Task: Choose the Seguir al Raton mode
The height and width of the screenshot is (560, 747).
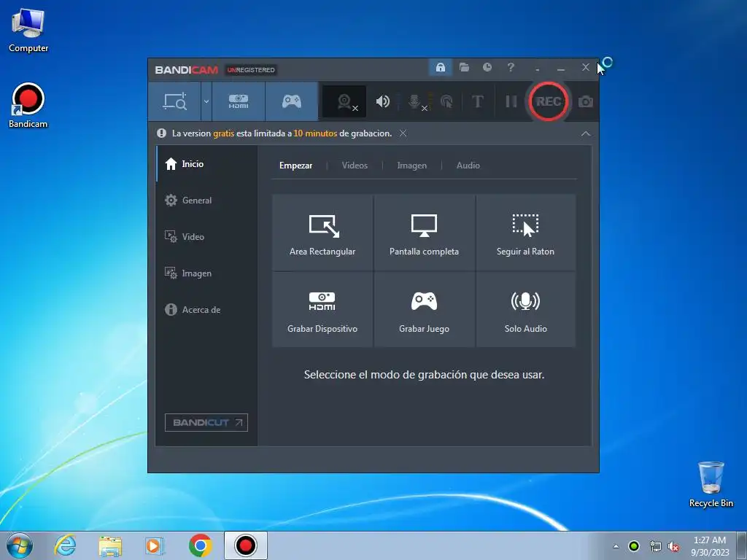Action: pos(525,233)
